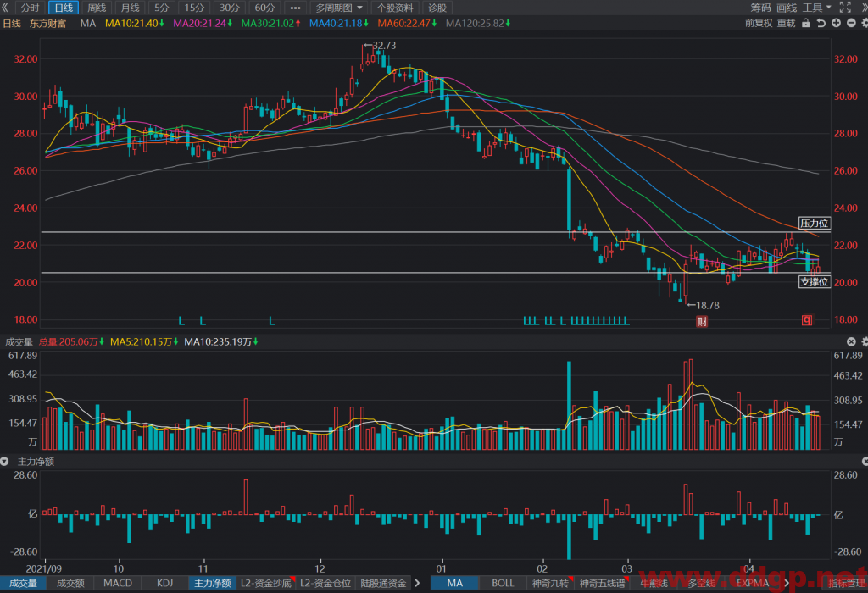Select the L2-资金仓位 indicator tab
Viewport: 868px width, 593px height.
[325, 583]
